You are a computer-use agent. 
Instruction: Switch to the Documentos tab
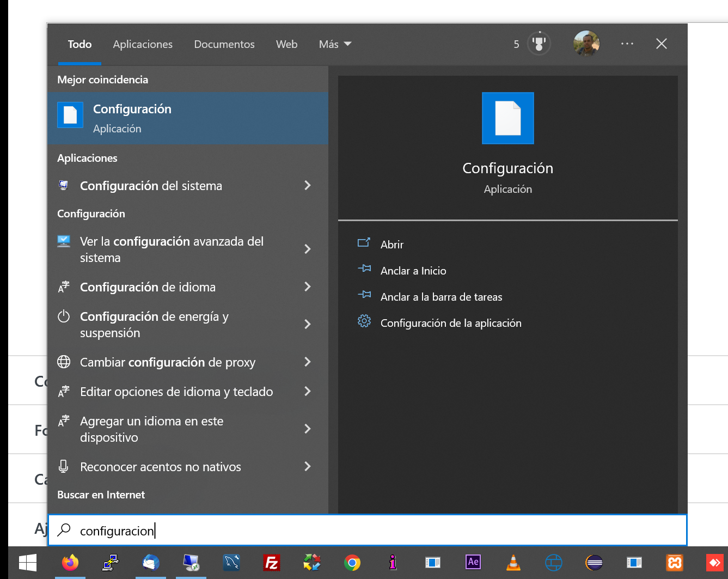point(224,44)
